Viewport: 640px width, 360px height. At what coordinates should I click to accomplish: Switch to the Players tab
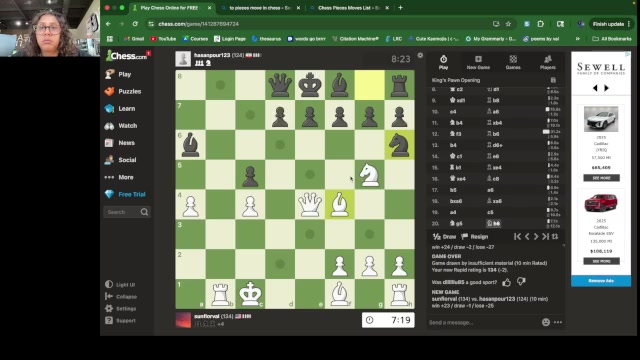[x=548, y=62]
